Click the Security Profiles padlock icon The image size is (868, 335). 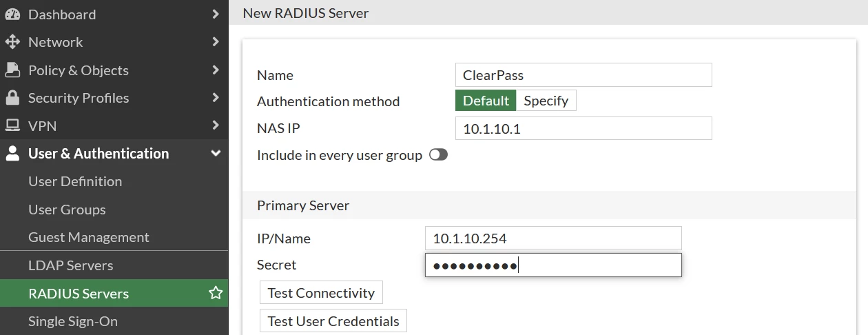pos(12,98)
